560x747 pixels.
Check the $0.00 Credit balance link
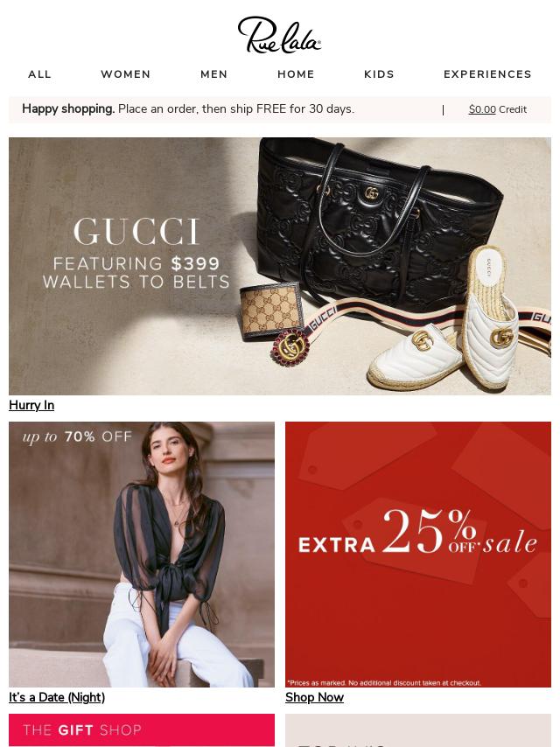(x=498, y=109)
